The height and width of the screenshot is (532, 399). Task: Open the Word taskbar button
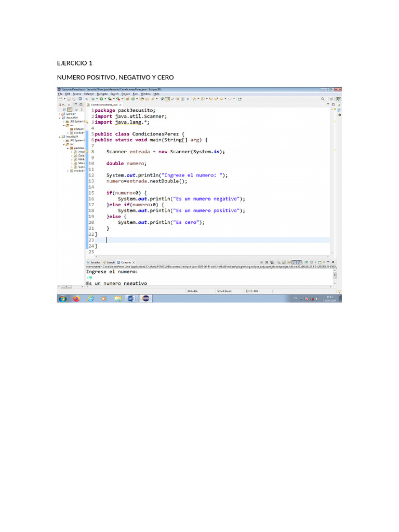coord(131,299)
